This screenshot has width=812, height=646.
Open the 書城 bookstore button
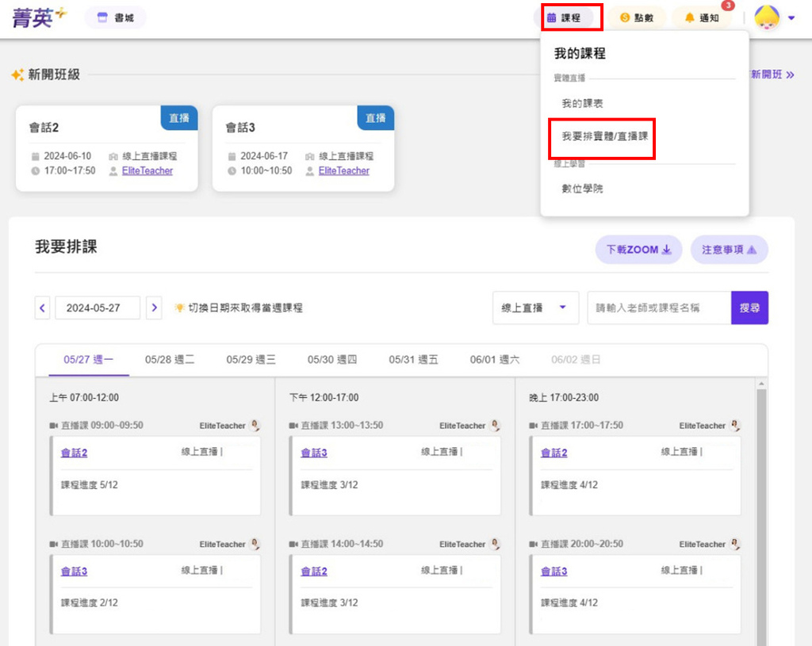coord(115,17)
